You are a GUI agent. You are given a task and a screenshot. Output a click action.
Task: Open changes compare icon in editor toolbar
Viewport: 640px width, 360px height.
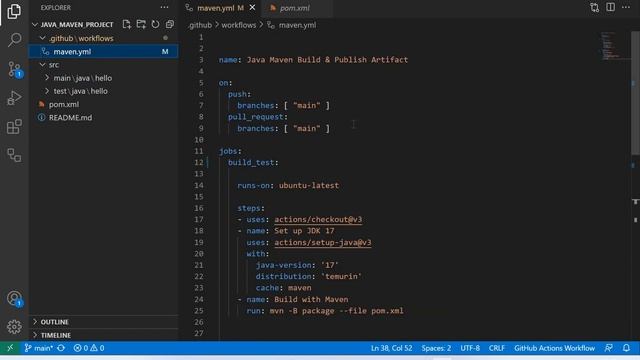(x=594, y=7)
